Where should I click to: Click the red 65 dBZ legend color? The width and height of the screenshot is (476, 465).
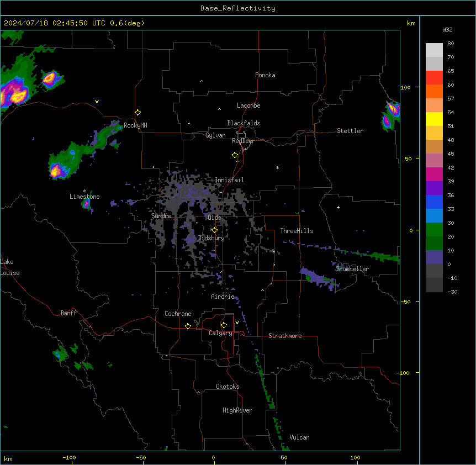434,77
